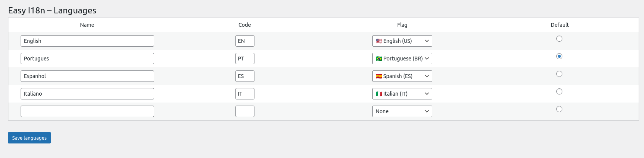Click the EN code field
This screenshot has height=158, width=644.
tap(245, 41)
